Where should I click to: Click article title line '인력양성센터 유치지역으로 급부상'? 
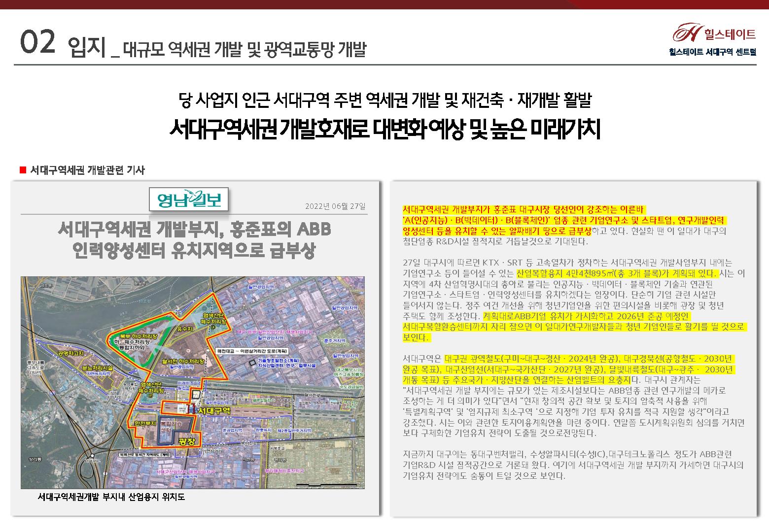click(x=193, y=251)
